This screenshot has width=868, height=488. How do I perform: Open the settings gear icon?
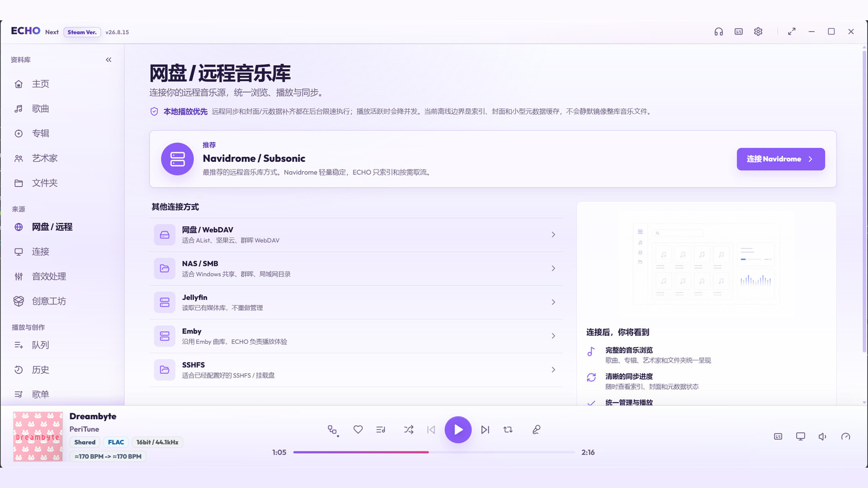758,32
